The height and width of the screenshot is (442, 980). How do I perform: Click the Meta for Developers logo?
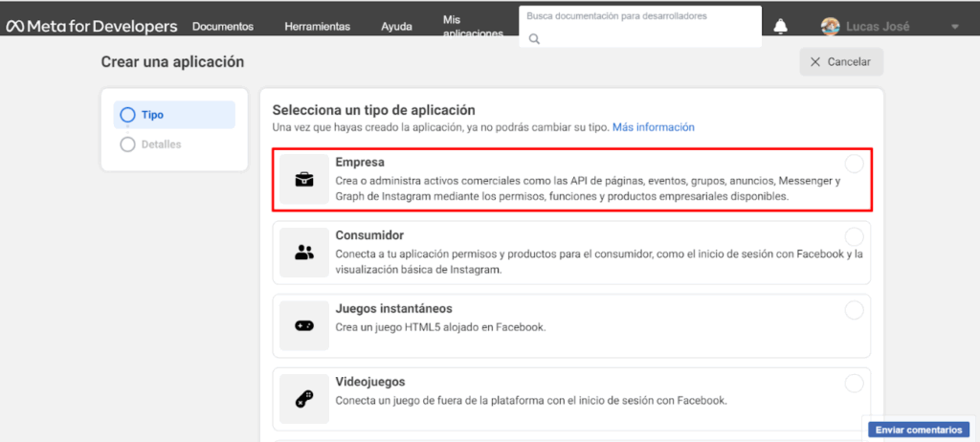(x=92, y=26)
